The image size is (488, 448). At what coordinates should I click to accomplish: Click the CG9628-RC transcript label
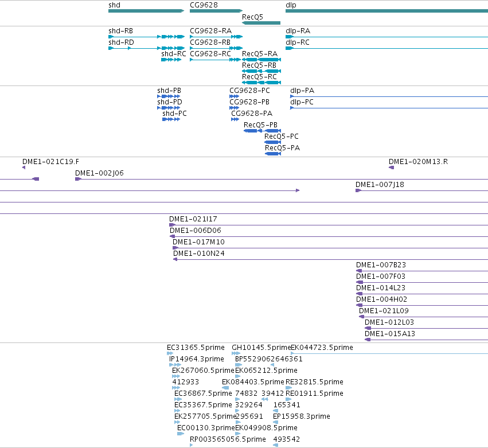[x=210, y=54]
